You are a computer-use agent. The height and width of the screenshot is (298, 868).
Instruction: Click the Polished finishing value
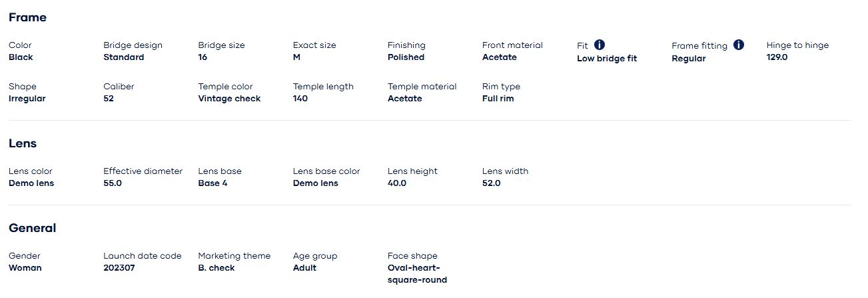click(406, 57)
